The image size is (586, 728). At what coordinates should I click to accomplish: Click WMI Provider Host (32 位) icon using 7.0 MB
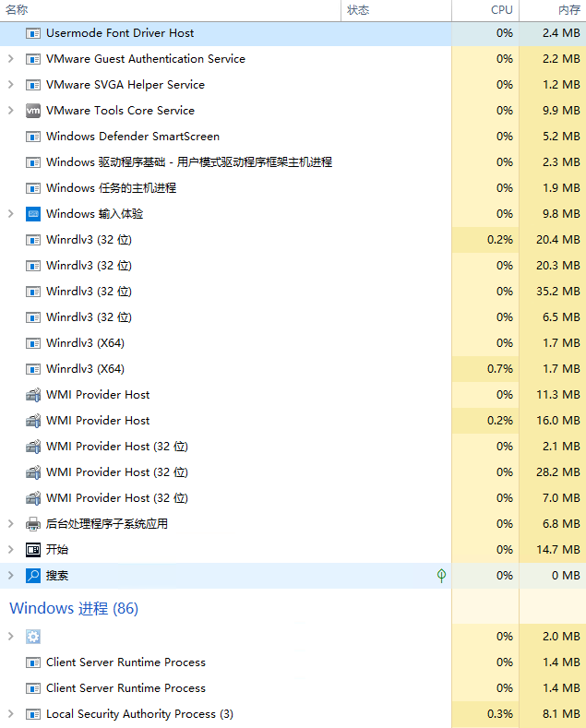coord(33,498)
